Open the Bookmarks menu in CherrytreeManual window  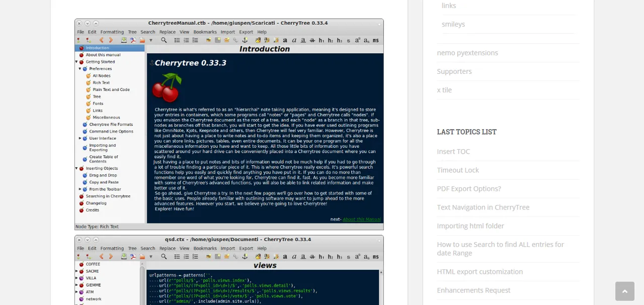point(205,32)
